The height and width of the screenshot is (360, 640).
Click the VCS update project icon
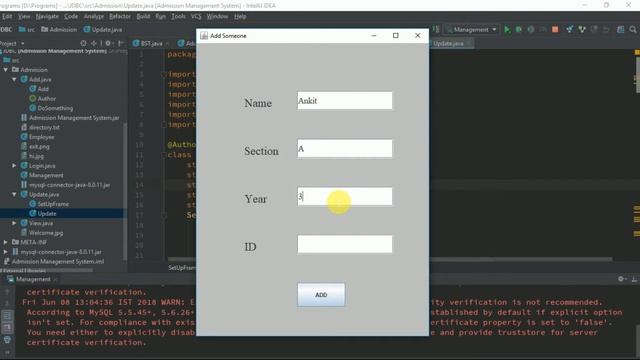click(569, 29)
